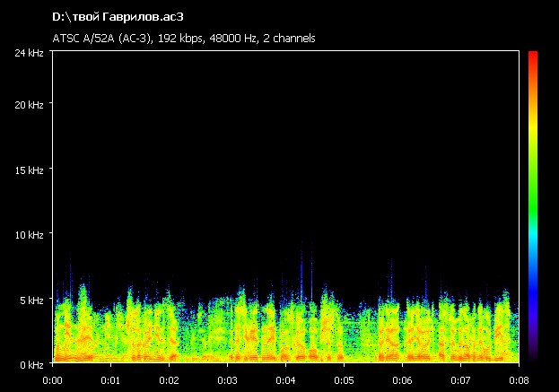559x392 pixels.
Task: Click the '15 kHz' frequency axis label
Action: coord(29,170)
